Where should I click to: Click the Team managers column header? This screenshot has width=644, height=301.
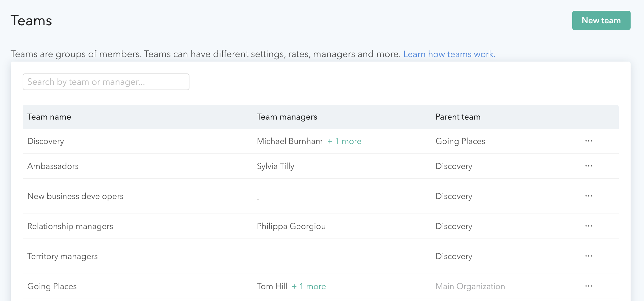pos(287,117)
